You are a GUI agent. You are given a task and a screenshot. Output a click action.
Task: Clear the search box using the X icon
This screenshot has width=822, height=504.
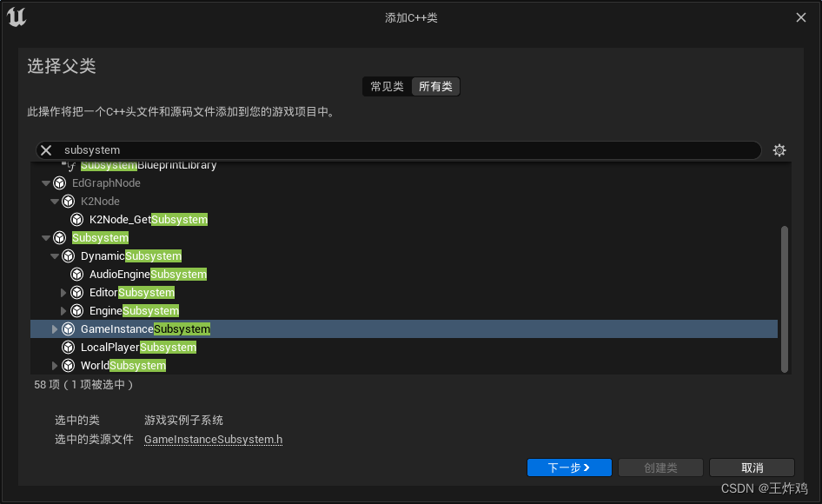(45, 149)
